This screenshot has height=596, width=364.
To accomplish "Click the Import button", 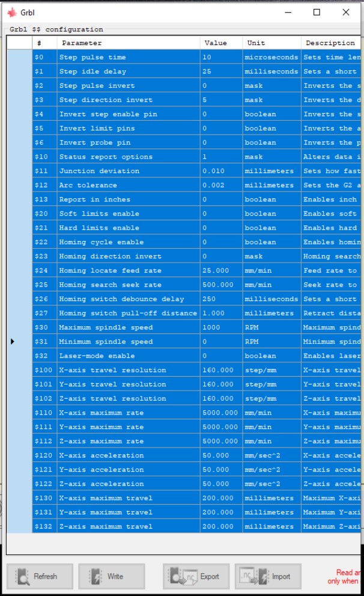I will click(x=268, y=576).
